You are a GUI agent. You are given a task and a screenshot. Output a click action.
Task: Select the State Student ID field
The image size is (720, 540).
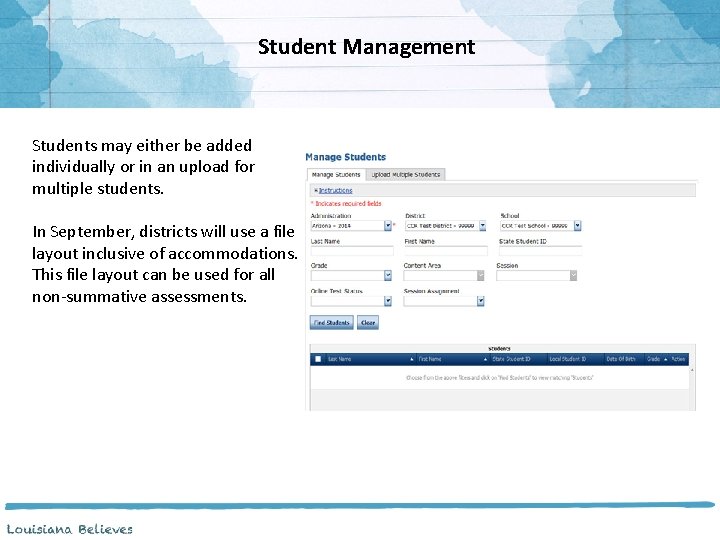pos(540,251)
